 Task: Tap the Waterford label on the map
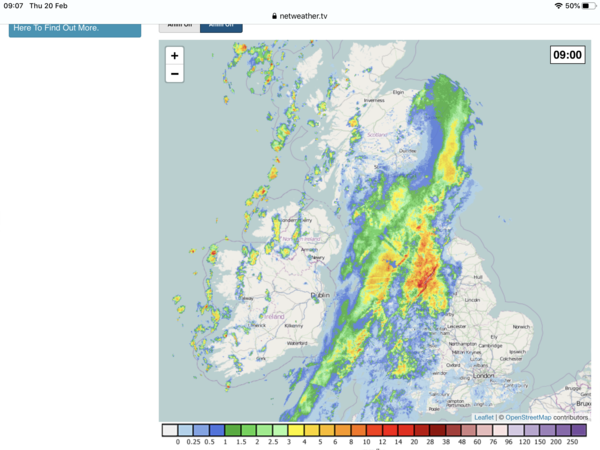coord(297,343)
